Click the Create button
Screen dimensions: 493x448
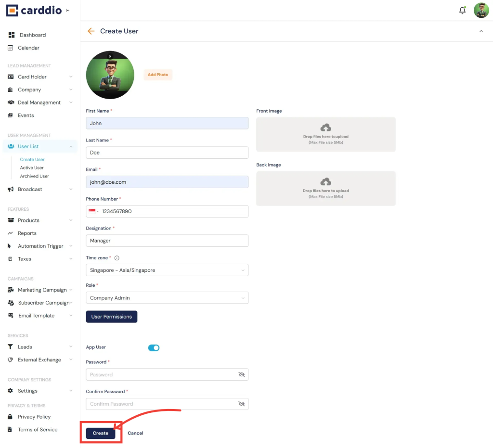pos(100,433)
